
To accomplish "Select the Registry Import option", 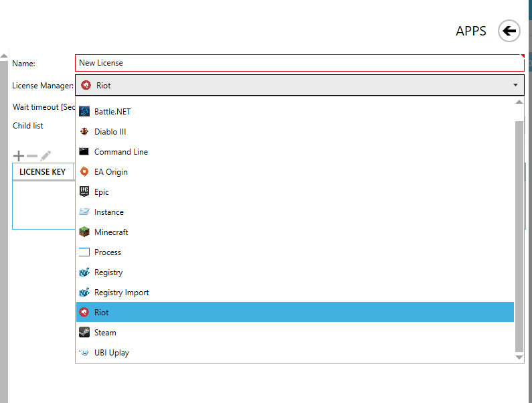I will pyautogui.click(x=295, y=292).
